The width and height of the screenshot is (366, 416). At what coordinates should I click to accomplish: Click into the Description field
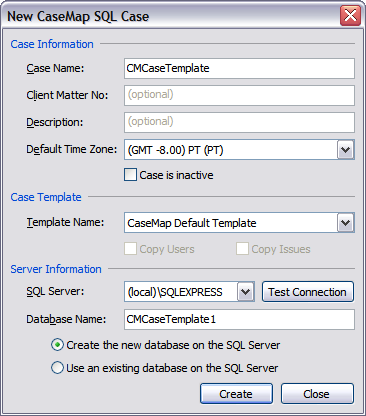click(239, 122)
